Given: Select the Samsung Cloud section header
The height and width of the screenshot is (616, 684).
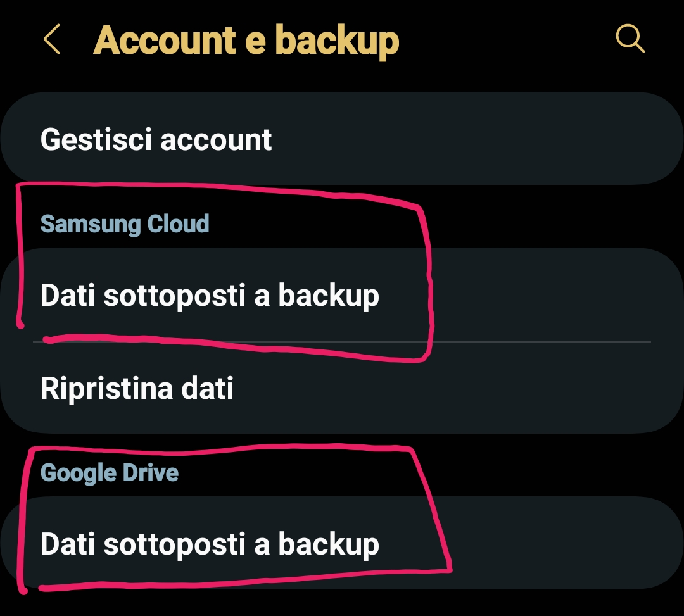Looking at the screenshot, I should pos(124,223).
